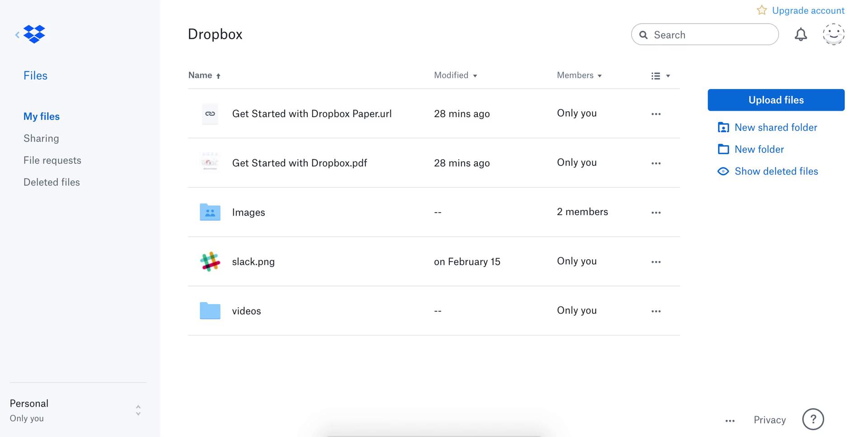Click the Dropbox logo icon
The height and width of the screenshot is (437, 868).
coord(34,34)
